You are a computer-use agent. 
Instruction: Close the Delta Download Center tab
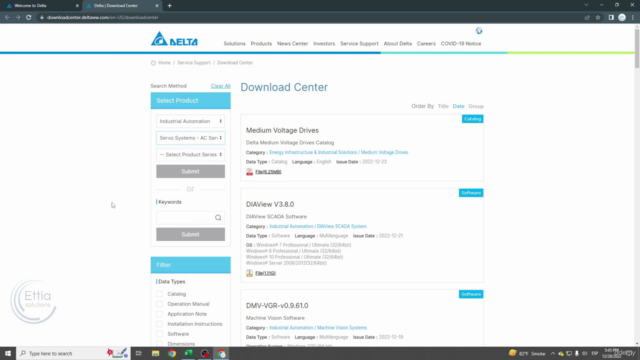157,6
